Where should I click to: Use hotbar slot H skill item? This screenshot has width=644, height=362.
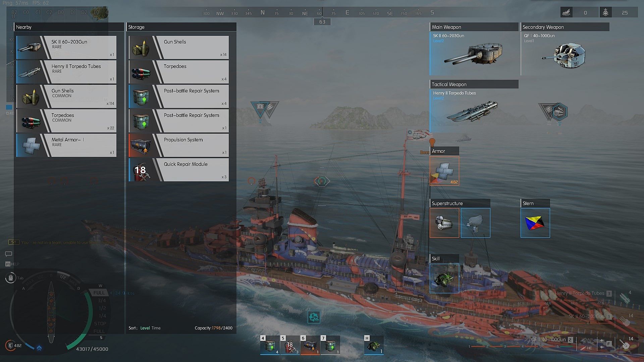(x=374, y=345)
